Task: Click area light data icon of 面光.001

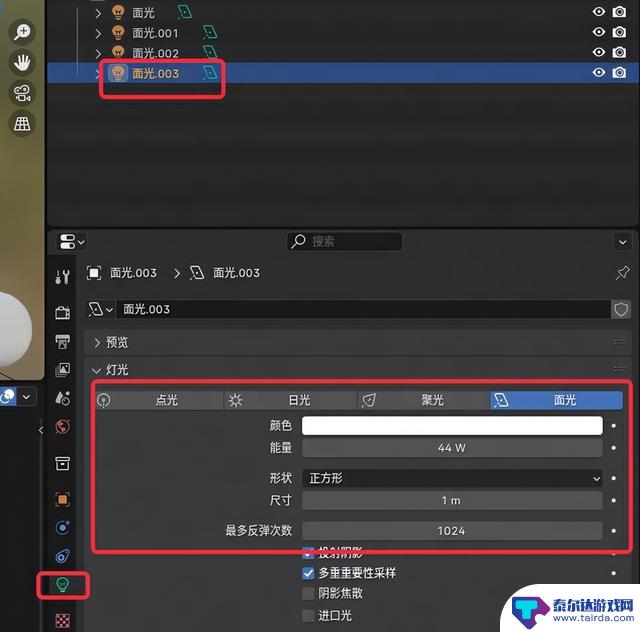Action: (210, 32)
